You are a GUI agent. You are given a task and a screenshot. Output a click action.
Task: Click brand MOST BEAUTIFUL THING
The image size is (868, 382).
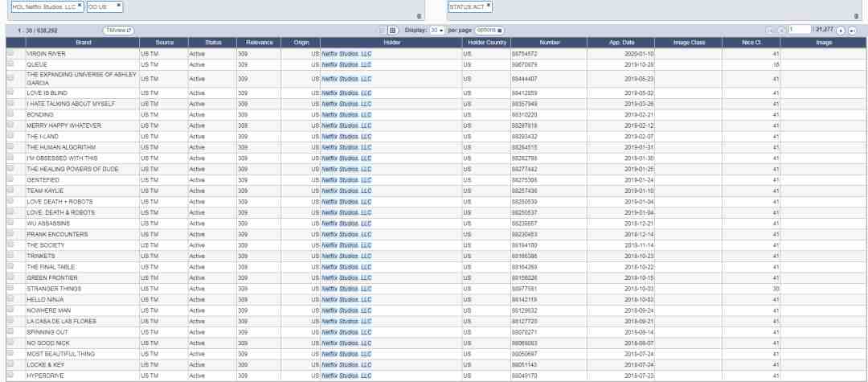60,354
